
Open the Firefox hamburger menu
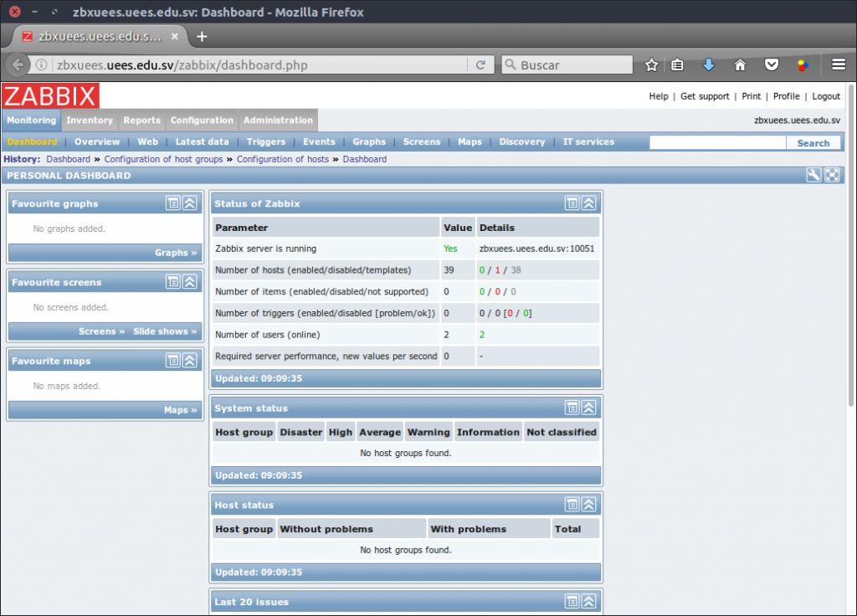click(839, 64)
